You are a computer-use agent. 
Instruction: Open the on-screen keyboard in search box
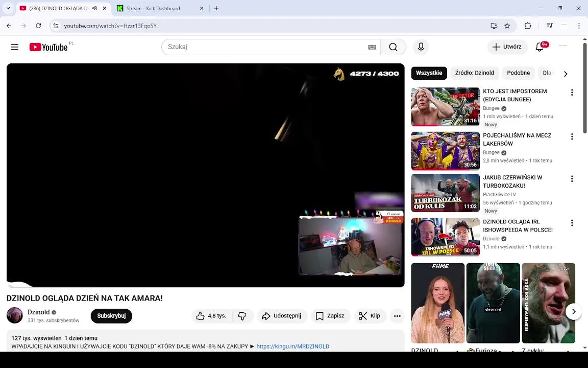pyautogui.click(x=372, y=47)
